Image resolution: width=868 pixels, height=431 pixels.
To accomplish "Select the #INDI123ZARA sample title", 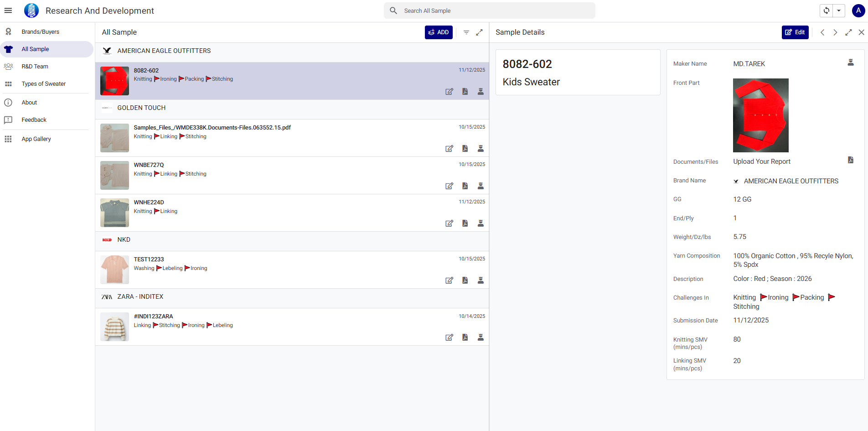I will pos(153,316).
